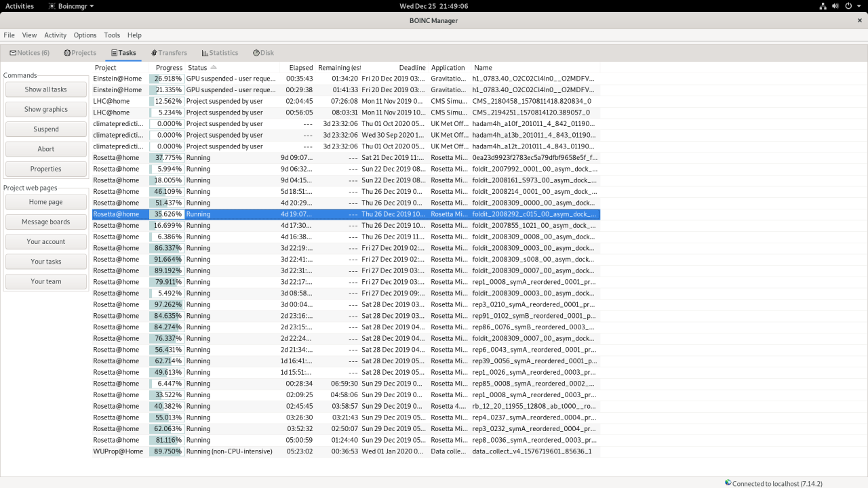The image size is (868, 488).
Task: Open the Options menu
Action: pos(85,35)
